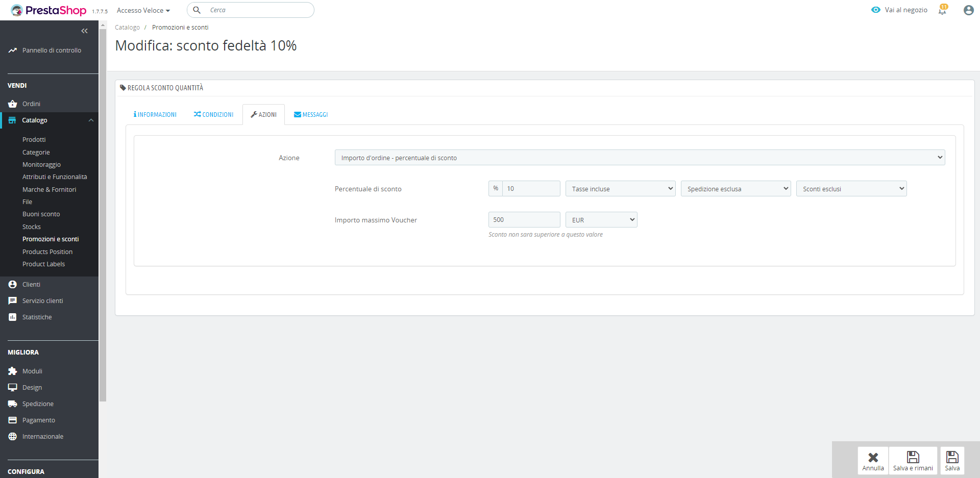Viewport: 980px width, 478px height.
Task: Click the Clienti person icon
Action: click(13, 285)
